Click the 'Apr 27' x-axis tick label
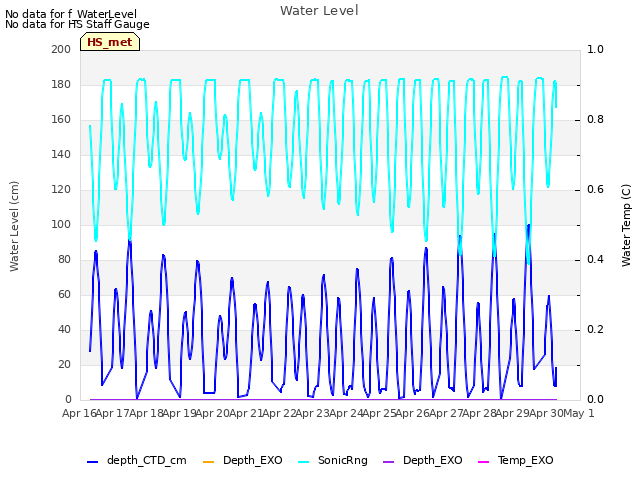Screen dimensions: 640x480 [x=446, y=413]
